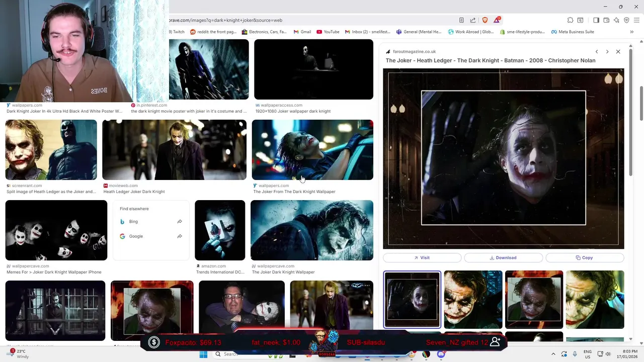
Task: Select fourth related thumbnail with blue background
Action: click(595, 300)
